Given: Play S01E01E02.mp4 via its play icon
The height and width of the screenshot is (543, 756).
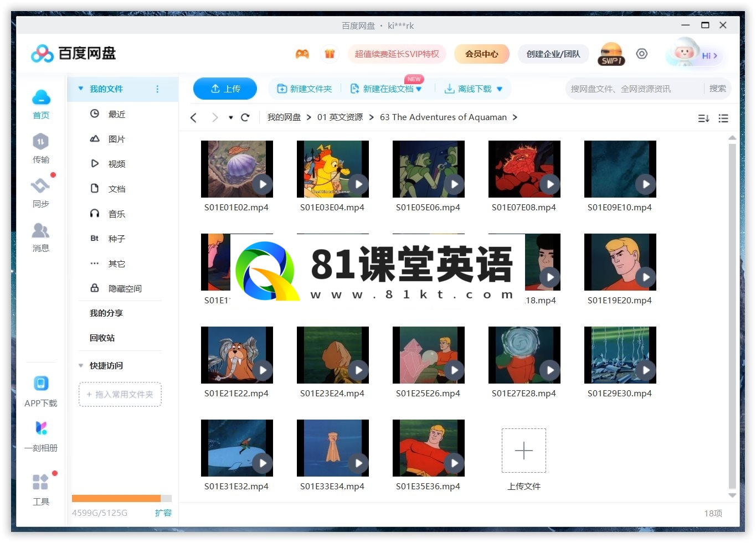Looking at the screenshot, I should click(263, 184).
